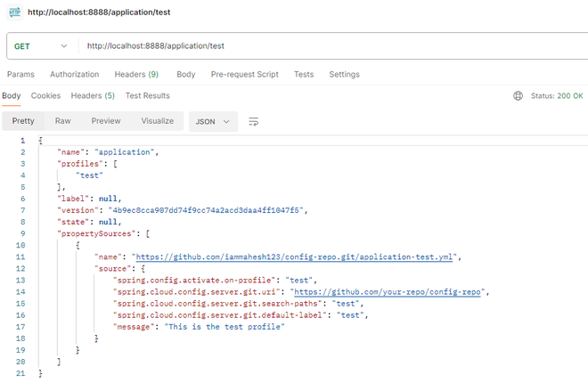This screenshot has width=588, height=383.
Task: Open the GET method dropdown
Action: tap(41, 46)
